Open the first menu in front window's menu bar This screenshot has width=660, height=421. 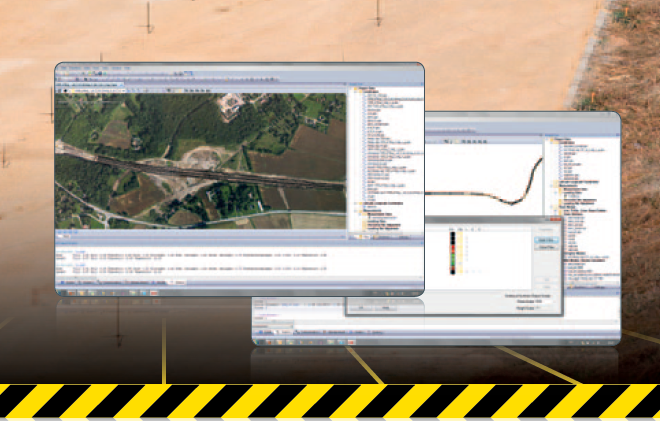pyautogui.click(x=63, y=67)
